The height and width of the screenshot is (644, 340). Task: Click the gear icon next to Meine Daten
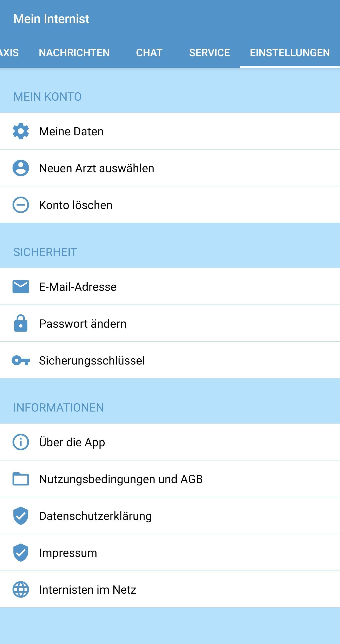pyautogui.click(x=21, y=131)
